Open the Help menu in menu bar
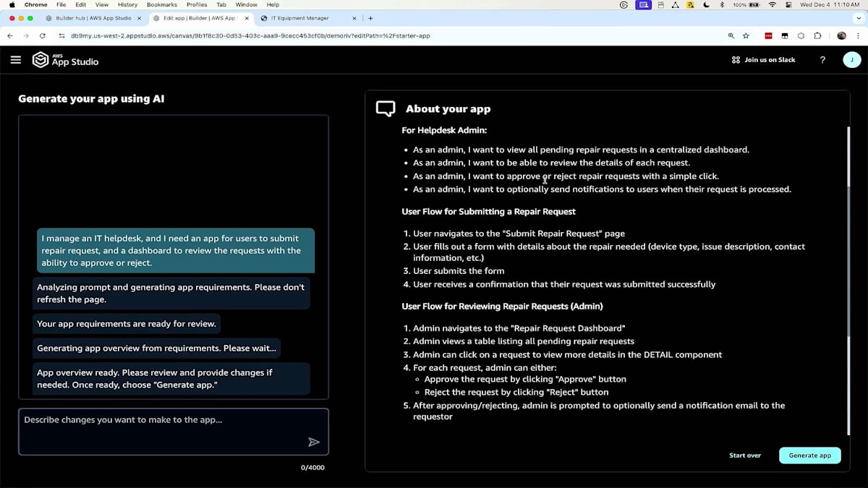Image resolution: width=868 pixels, height=488 pixels. pyautogui.click(x=273, y=4)
